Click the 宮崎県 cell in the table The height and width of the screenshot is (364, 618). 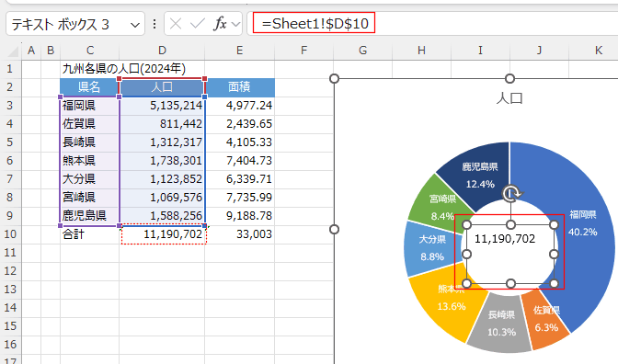click(x=89, y=198)
